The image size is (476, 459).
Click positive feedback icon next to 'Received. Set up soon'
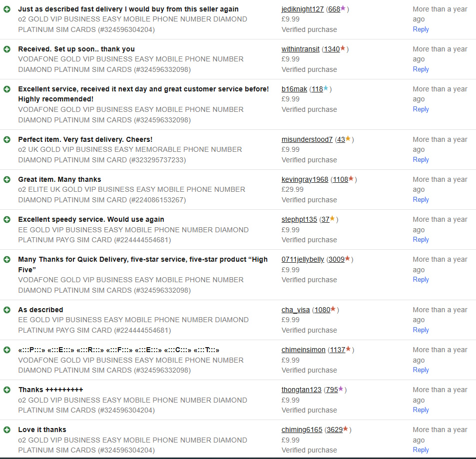click(x=7, y=49)
